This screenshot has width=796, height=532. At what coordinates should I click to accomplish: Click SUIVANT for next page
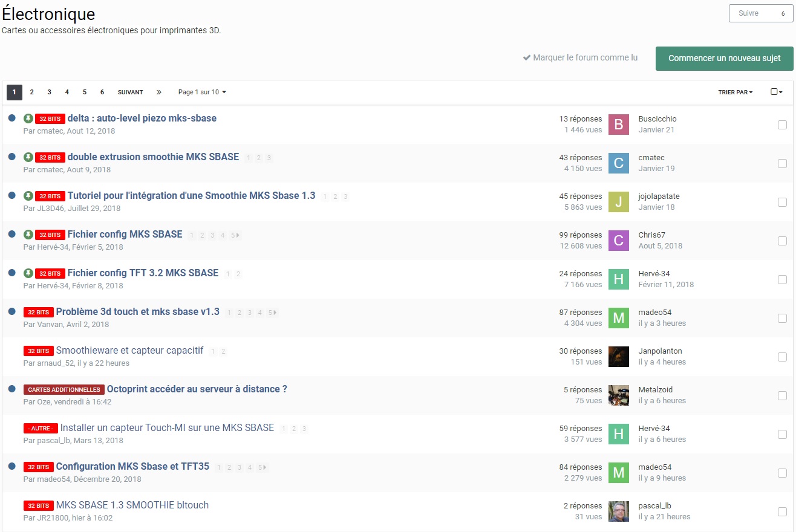pyautogui.click(x=131, y=92)
